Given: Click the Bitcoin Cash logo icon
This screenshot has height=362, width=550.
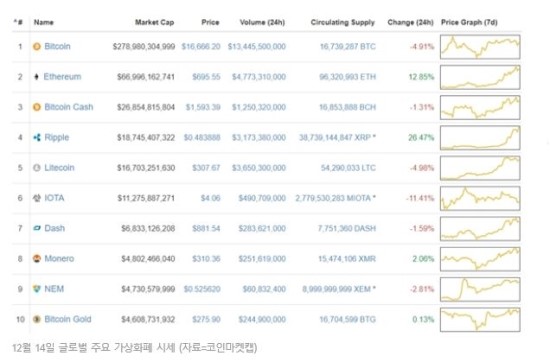Looking at the screenshot, I should pyautogui.click(x=37, y=107).
